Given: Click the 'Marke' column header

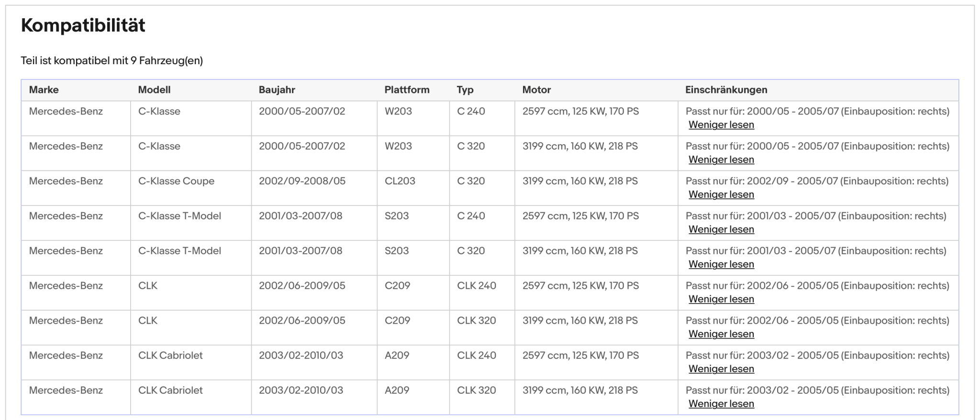Looking at the screenshot, I should pyautogui.click(x=44, y=90).
